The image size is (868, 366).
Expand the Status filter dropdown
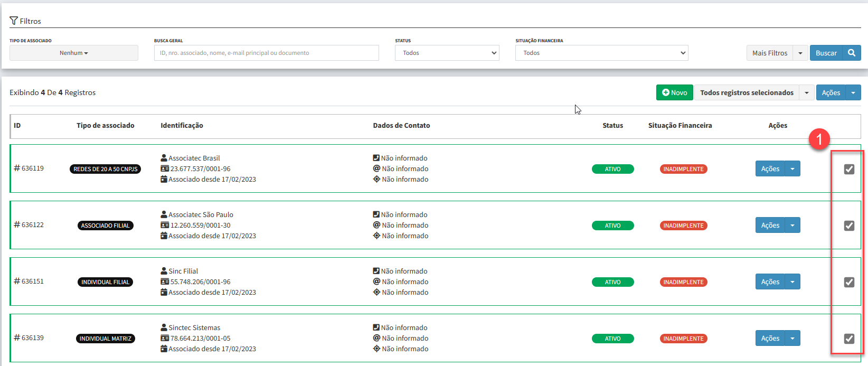click(x=447, y=53)
